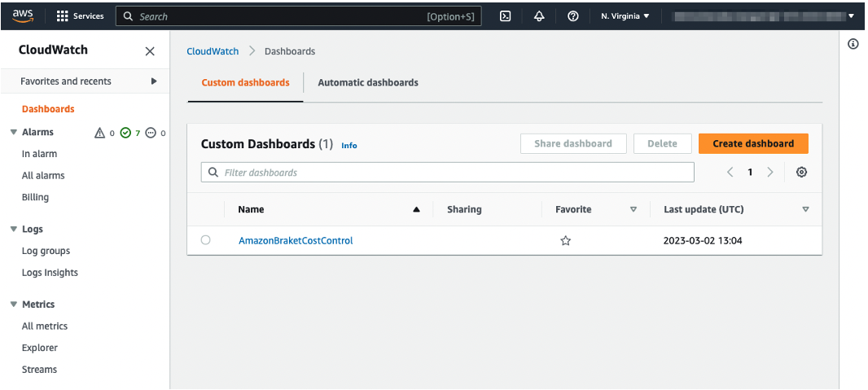Go to next page of dashboards
This screenshot has width=868, height=390.
(x=770, y=172)
